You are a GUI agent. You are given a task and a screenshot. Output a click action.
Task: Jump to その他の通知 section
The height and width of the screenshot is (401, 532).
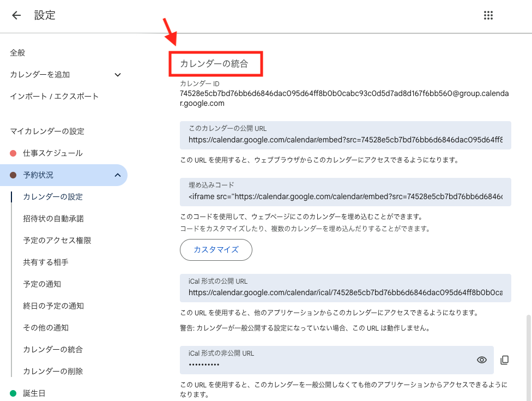(46, 328)
